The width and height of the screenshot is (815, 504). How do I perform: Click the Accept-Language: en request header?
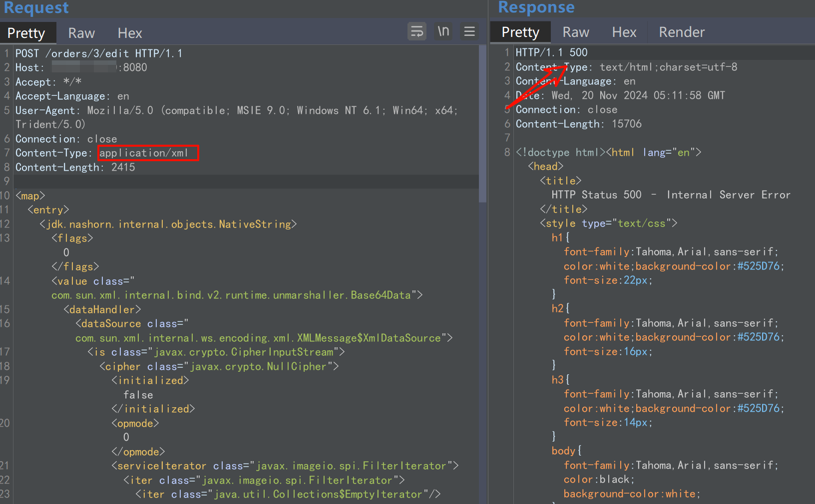click(72, 96)
